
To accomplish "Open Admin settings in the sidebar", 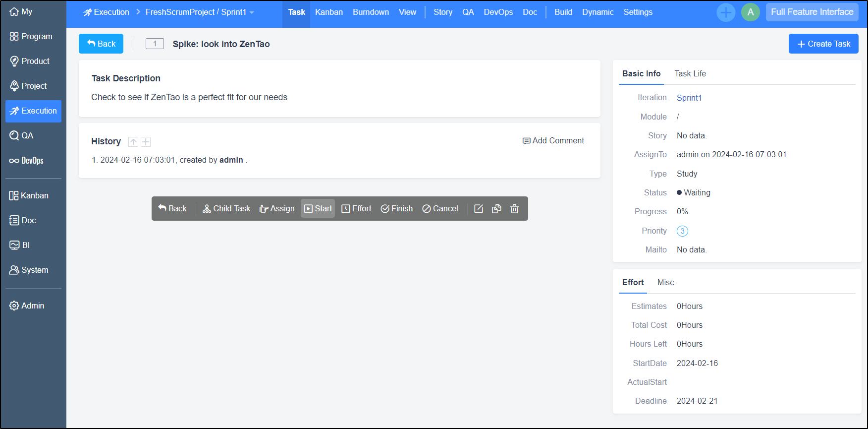I will coord(27,306).
